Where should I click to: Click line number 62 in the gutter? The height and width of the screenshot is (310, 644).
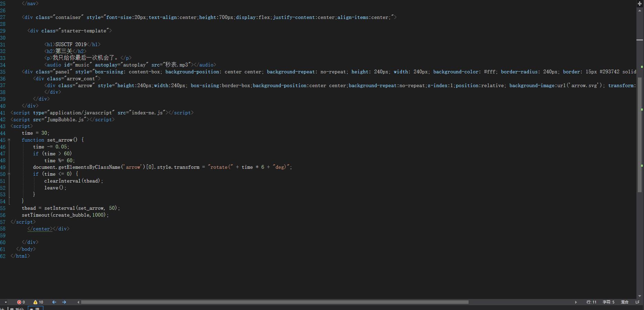point(3,256)
